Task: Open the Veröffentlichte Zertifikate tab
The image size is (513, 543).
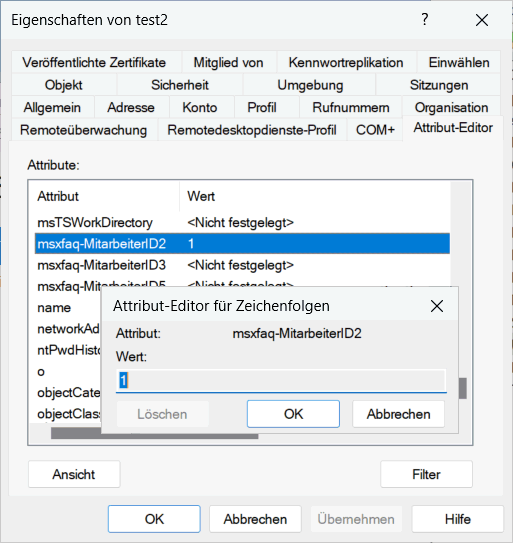Action: click(94, 63)
